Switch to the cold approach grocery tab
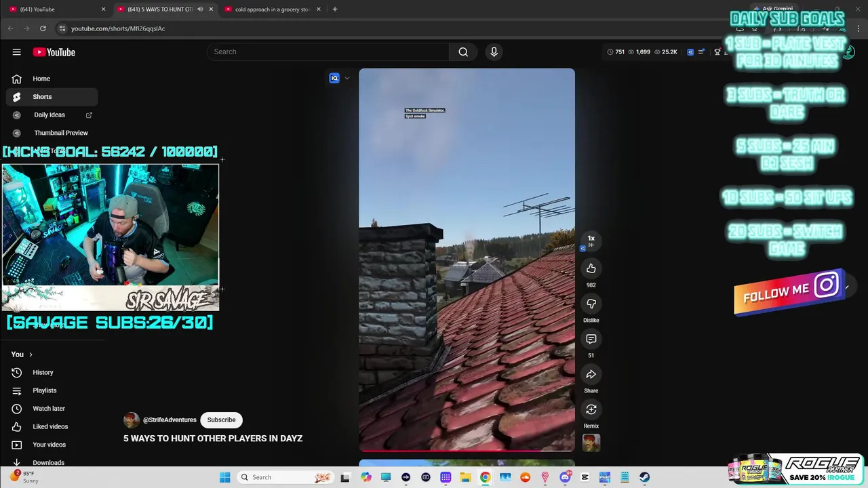This screenshot has height=488, width=868. (x=271, y=9)
